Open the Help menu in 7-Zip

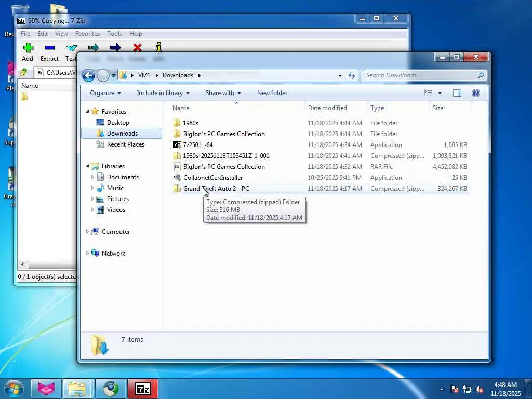136,34
